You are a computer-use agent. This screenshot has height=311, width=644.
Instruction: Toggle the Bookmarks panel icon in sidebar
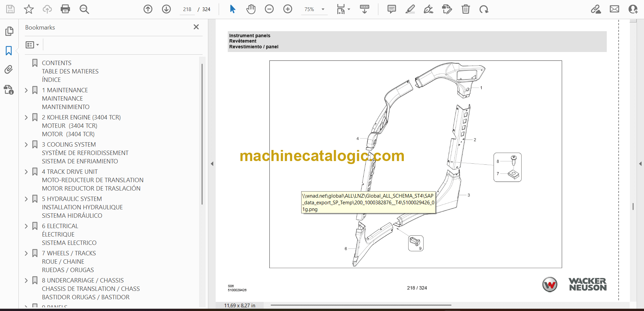[x=9, y=51]
